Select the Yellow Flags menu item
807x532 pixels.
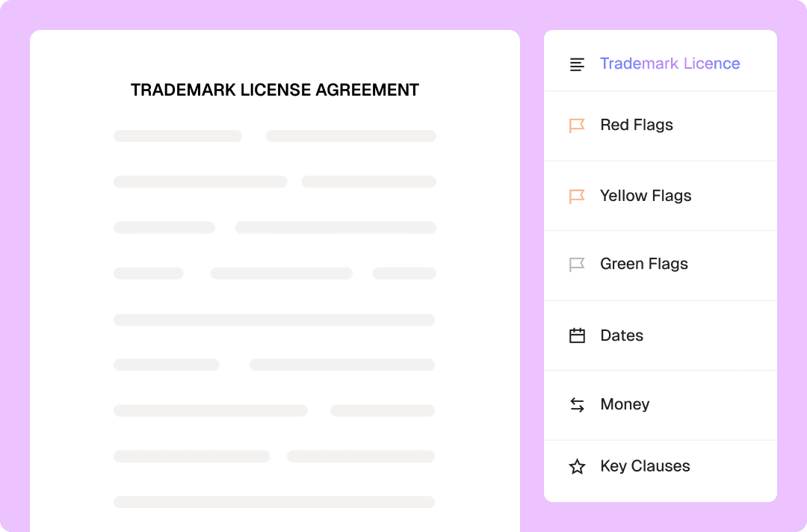[x=661, y=196]
